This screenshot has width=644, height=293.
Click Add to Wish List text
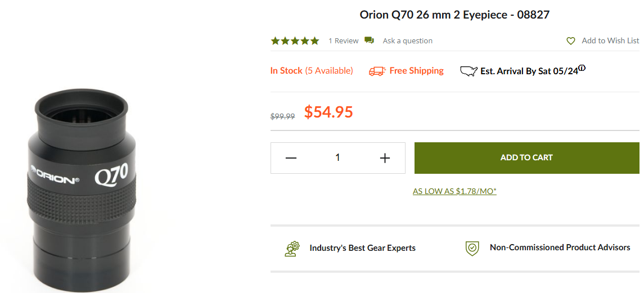point(610,40)
